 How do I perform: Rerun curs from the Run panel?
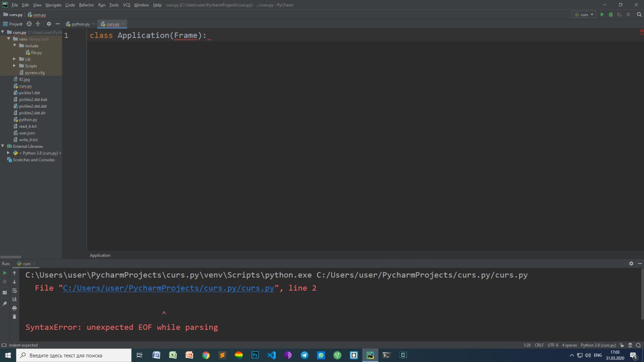click(5, 273)
